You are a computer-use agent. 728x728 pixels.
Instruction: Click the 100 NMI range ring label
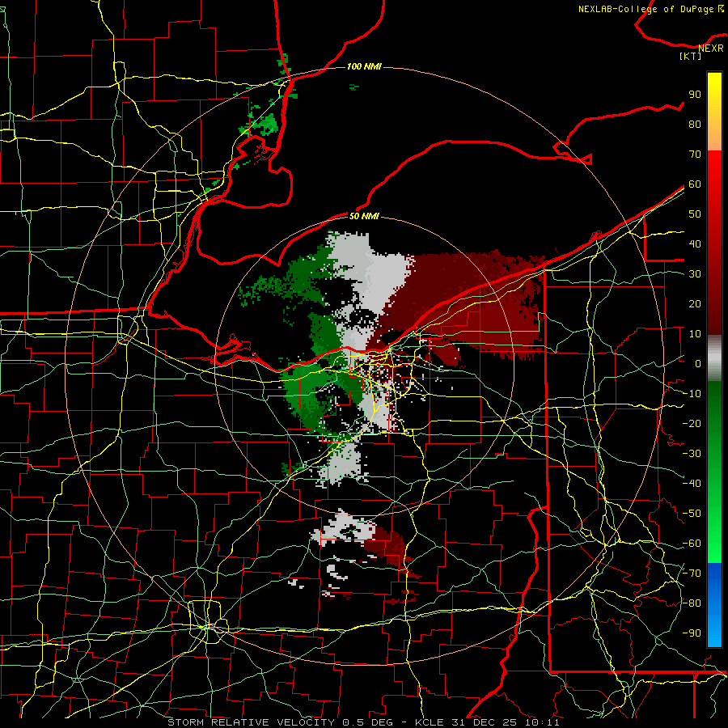click(x=364, y=67)
